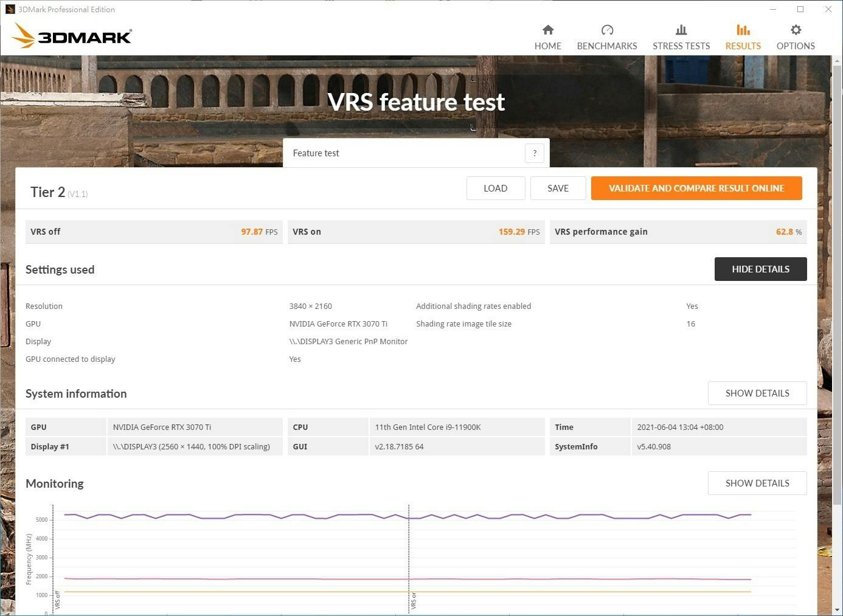Click the Shading rate image tile size label
The width and height of the screenshot is (843, 616).
pyautogui.click(x=464, y=324)
